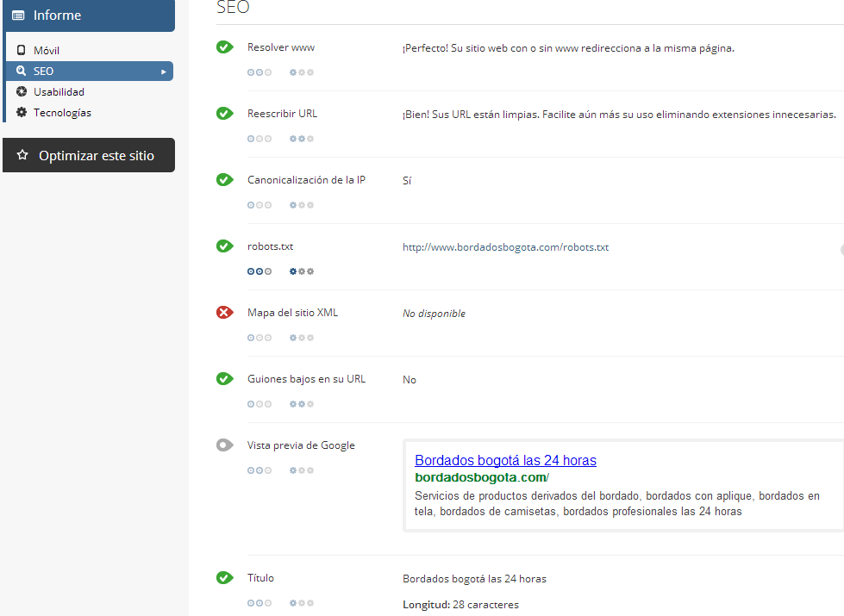Click green check icon for Resolver www
The height and width of the screenshot is (616, 844).
[224, 47]
